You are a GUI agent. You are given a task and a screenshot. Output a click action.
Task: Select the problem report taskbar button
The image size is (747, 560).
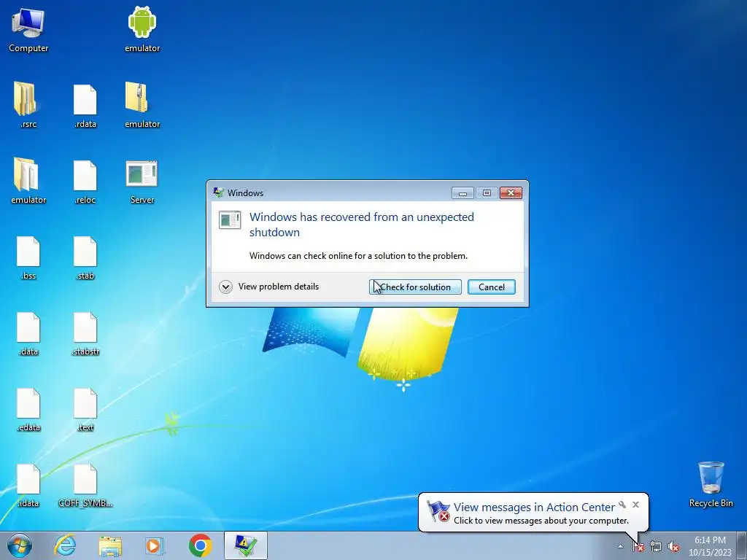[x=245, y=545]
